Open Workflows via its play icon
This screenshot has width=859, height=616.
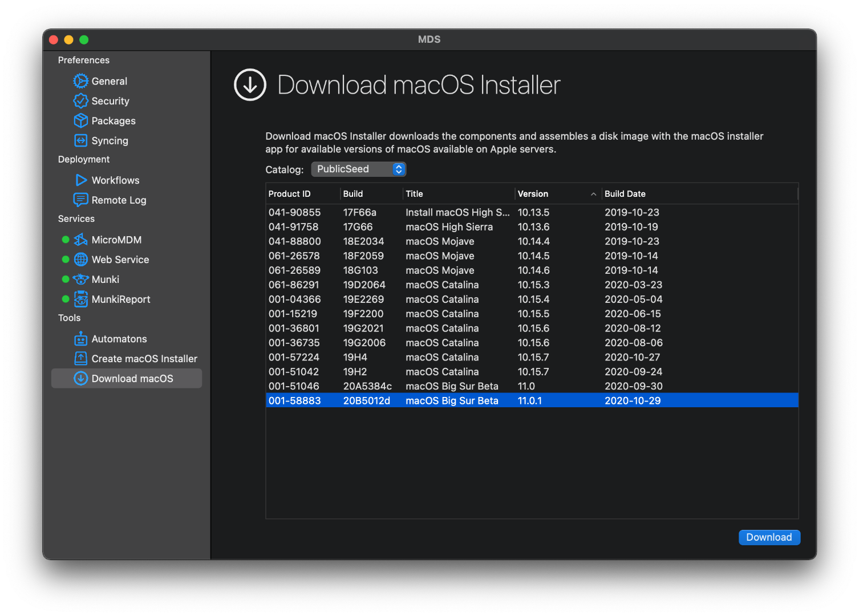click(81, 180)
